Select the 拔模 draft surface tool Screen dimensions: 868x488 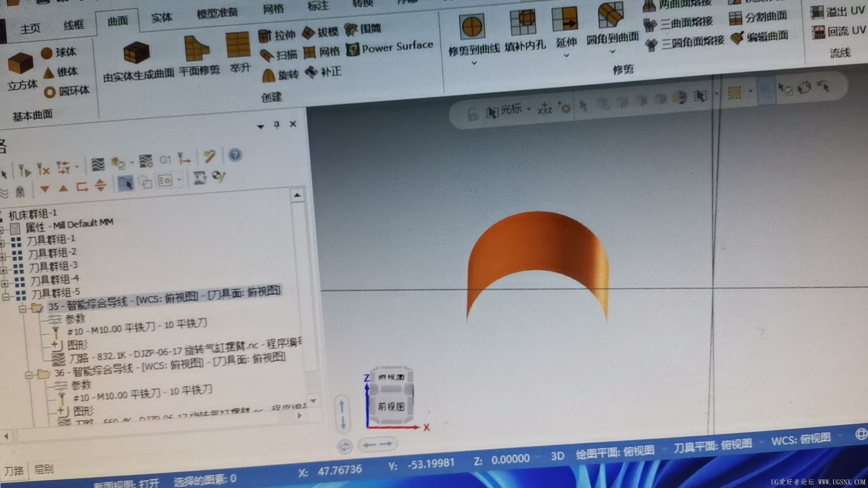(320, 32)
